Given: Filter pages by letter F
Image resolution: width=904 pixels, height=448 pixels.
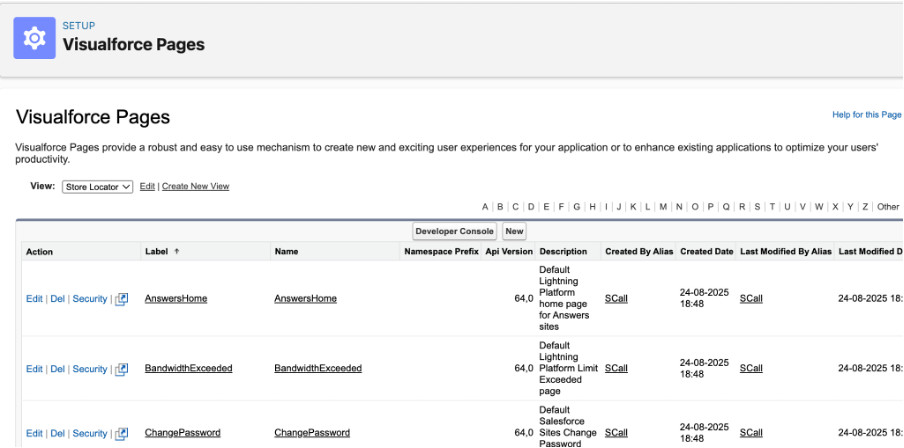Looking at the screenshot, I should pyautogui.click(x=561, y=206).
